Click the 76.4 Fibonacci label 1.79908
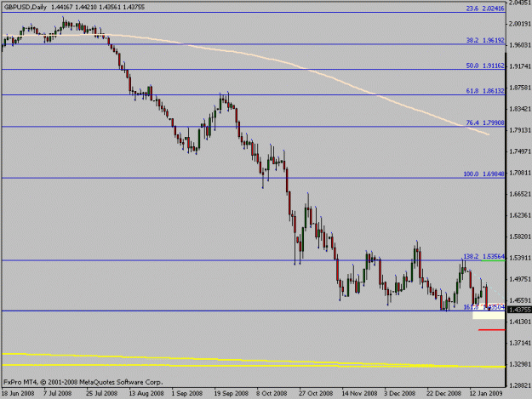 pyautogui.click(x=485, y=123)
